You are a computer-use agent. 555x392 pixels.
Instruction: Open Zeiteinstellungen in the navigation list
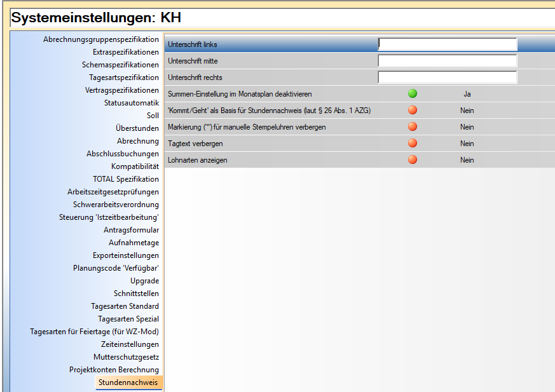pyautogui.click(x=130, y=344)
